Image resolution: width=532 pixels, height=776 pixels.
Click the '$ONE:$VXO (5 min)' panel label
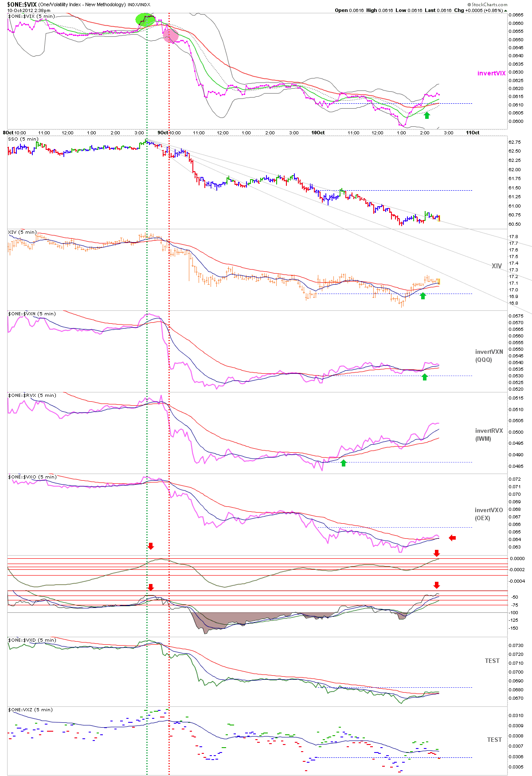pyautogui.click(x=32, y=477)
